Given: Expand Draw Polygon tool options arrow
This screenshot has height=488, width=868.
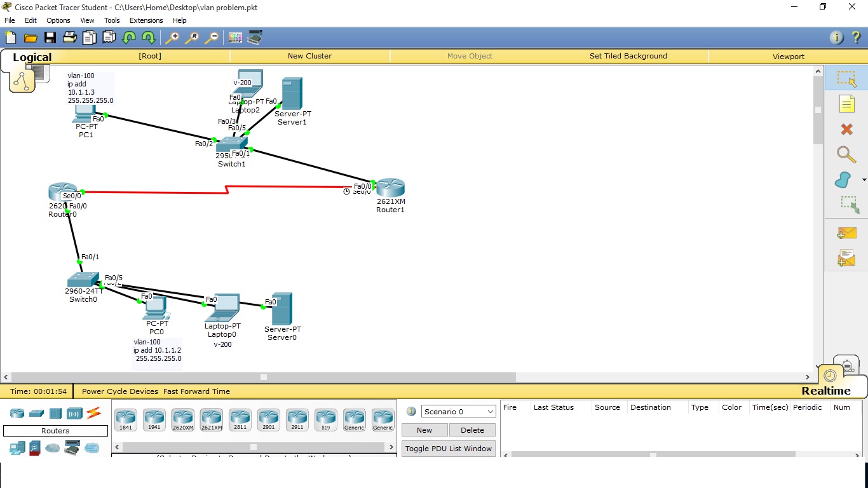Looking at the screenshot, I should click(x=864, y=180).
